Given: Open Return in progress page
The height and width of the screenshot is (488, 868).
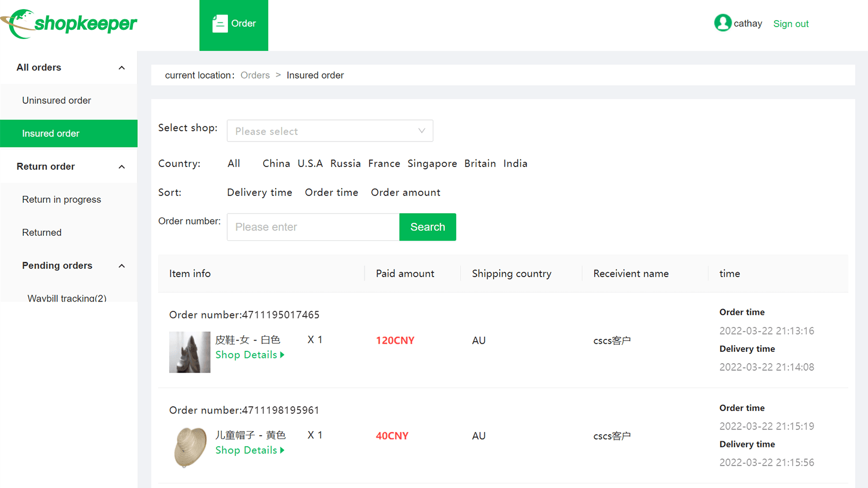Looking at the screenshot, I should click(61, 200).
